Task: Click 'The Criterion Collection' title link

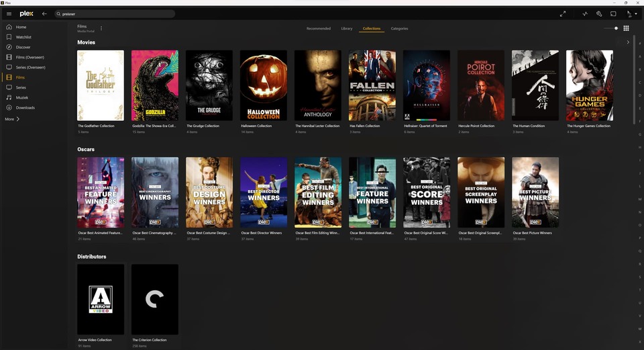Action: tap(150, 340)
